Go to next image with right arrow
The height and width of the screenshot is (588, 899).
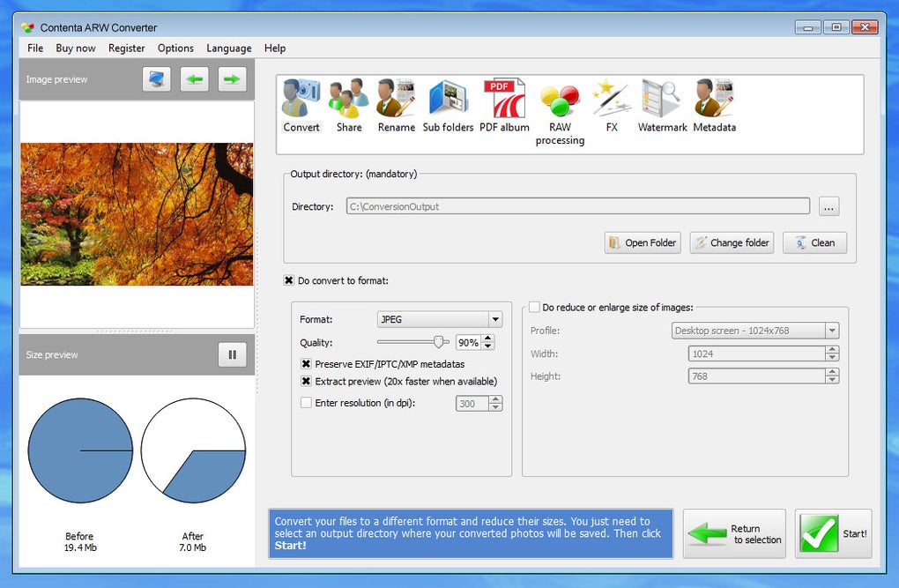click(x=232, y=79)
